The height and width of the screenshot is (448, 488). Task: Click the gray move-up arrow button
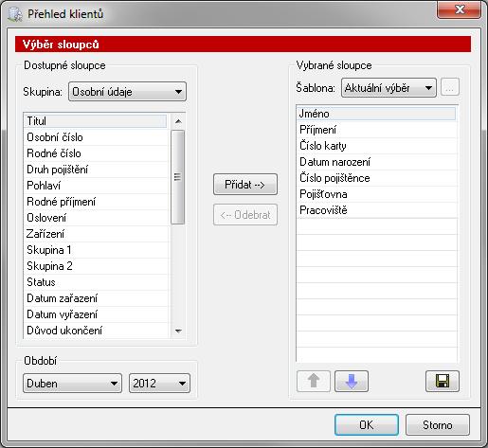[x=314, y=381]
